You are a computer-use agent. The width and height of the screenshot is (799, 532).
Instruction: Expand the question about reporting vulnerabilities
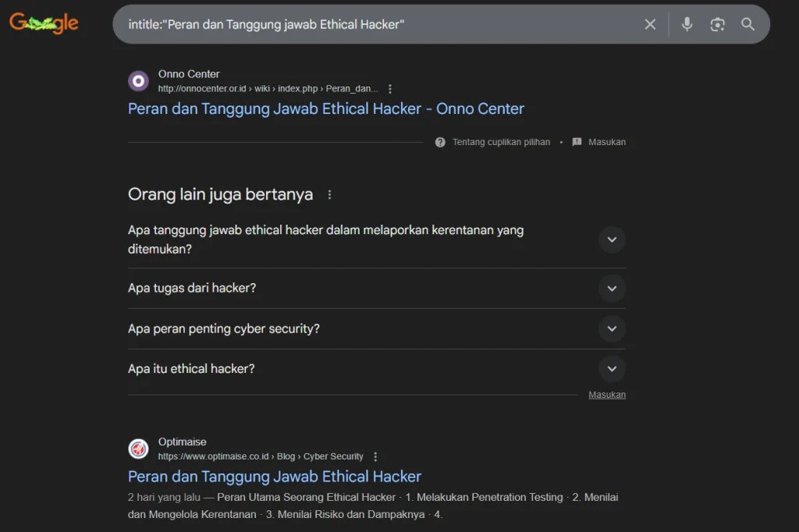612,239
